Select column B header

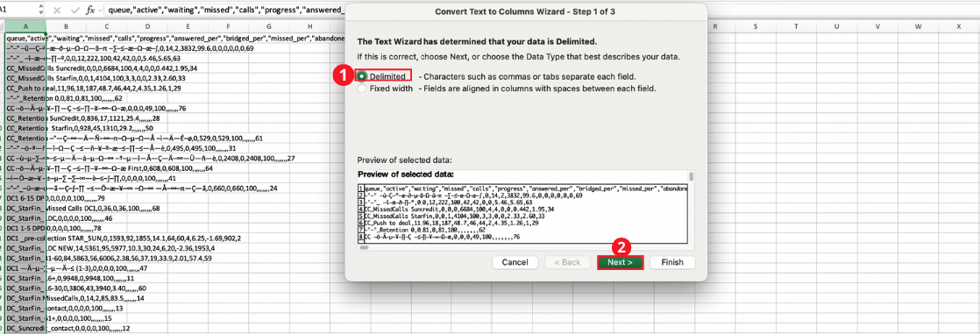[x=66, y=26]
